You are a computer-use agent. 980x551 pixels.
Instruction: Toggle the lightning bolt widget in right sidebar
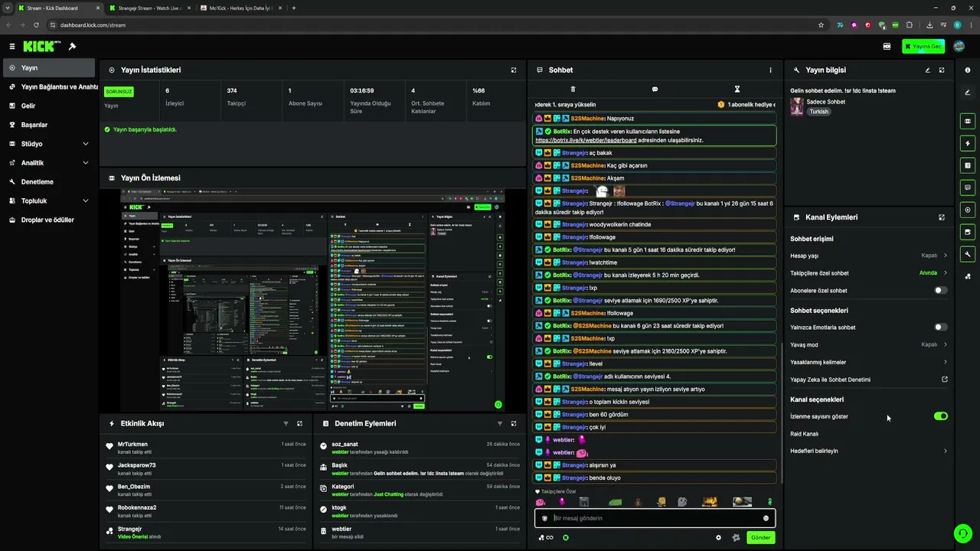tap(968, 143)
